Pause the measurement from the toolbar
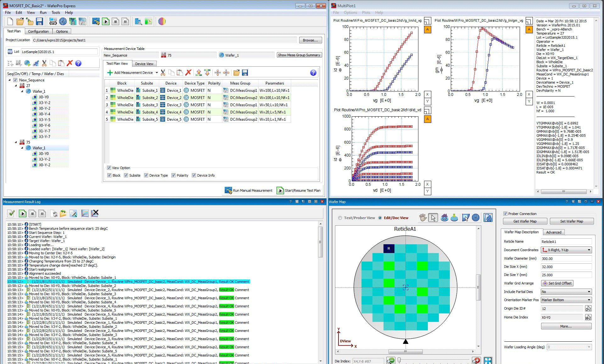Screen dimensions: 604x364 (x=125, y=21)
